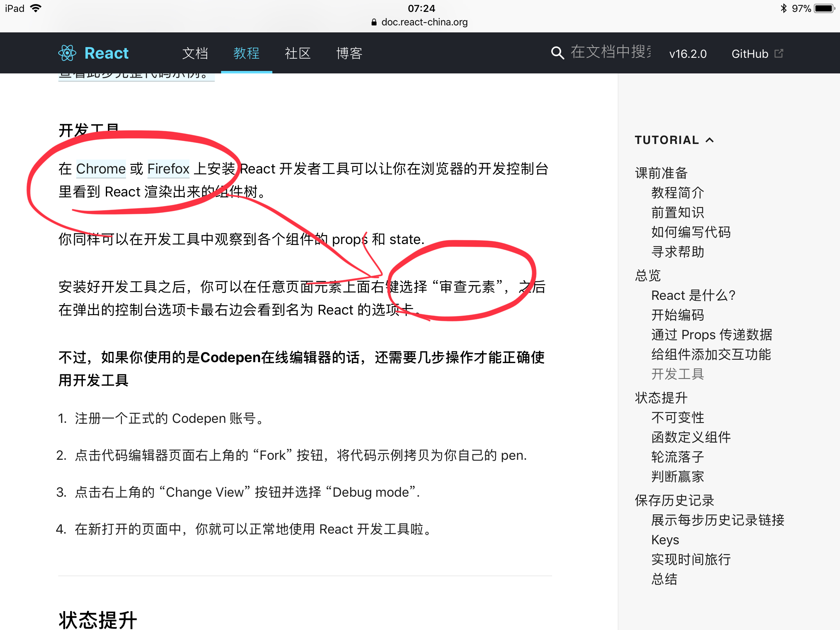Go to 总览 sidebar section

[648, 275]
